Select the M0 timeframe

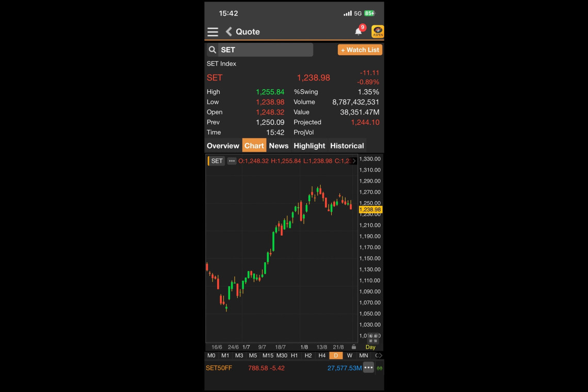click(211, 355)
